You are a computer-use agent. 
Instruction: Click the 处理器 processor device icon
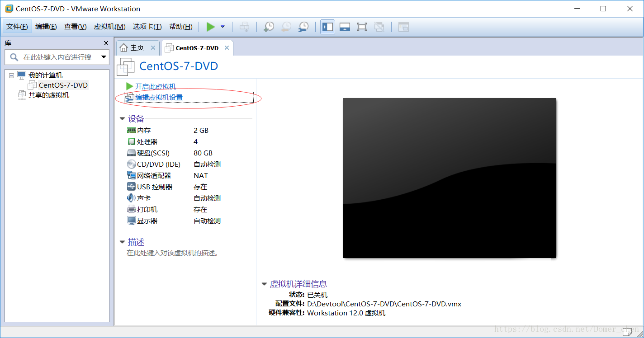132,141
